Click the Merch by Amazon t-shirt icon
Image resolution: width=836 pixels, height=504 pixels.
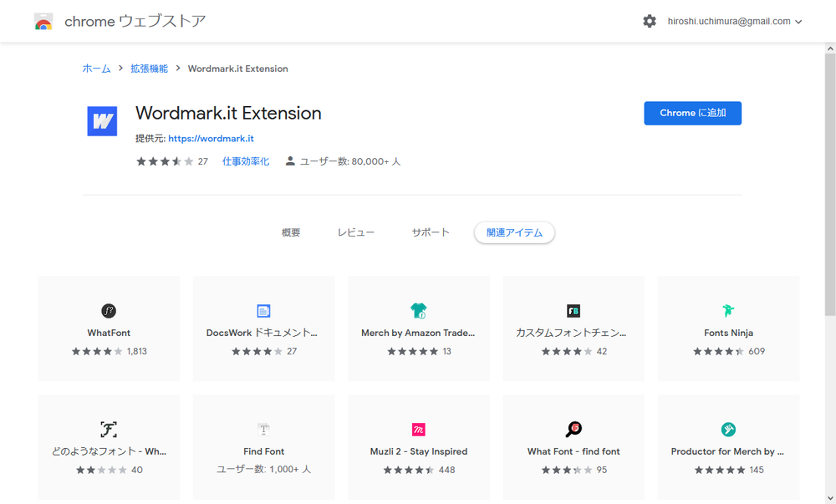419,311
